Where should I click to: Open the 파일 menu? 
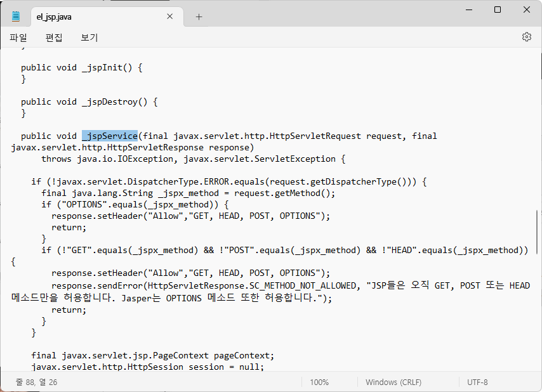[x=18, y=37]
